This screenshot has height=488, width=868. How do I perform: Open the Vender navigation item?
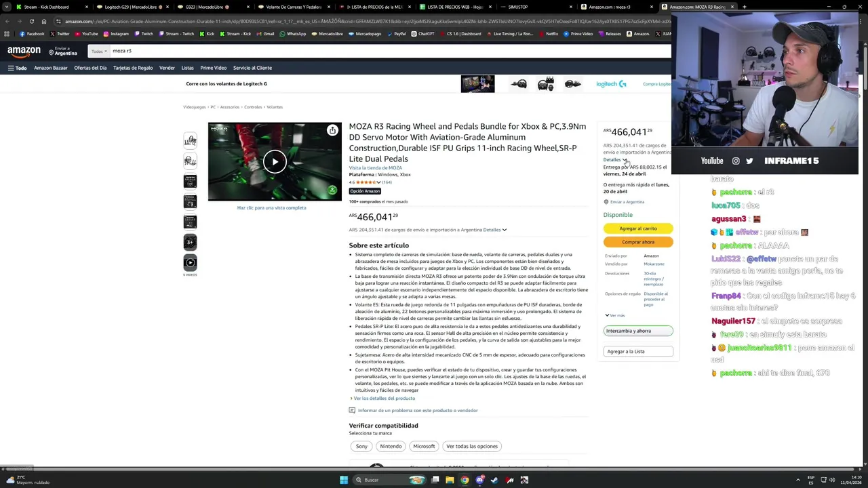pos(167,68)
